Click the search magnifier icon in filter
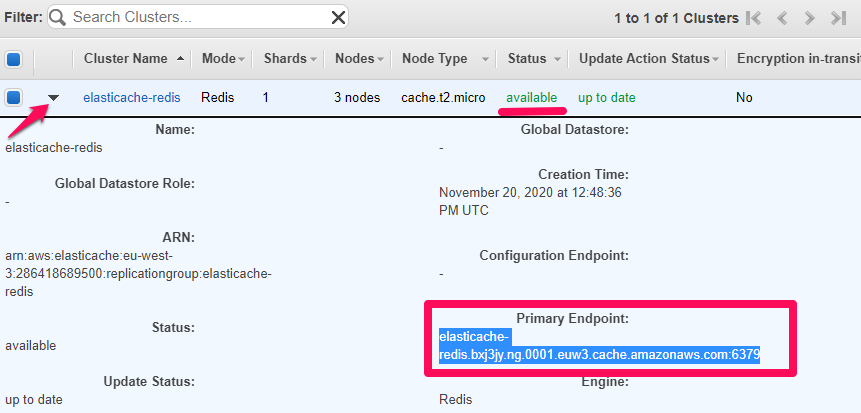 click(x=59, y=18)
